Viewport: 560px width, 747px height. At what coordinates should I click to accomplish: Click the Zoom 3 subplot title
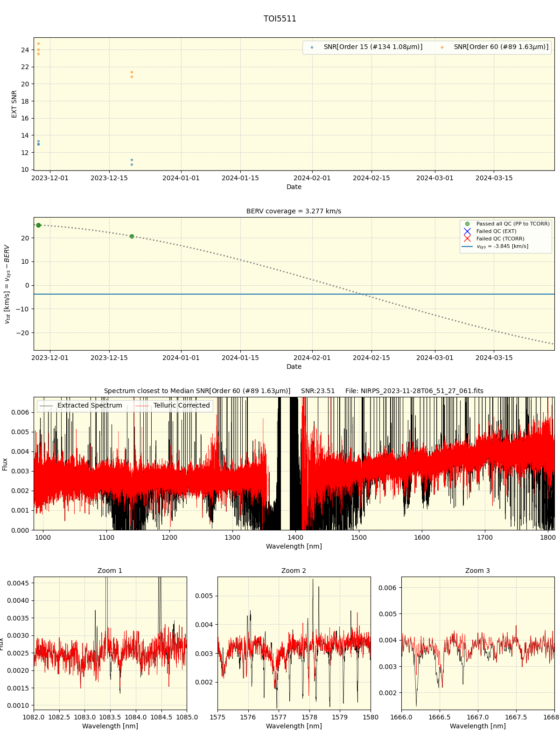point(478,571)
